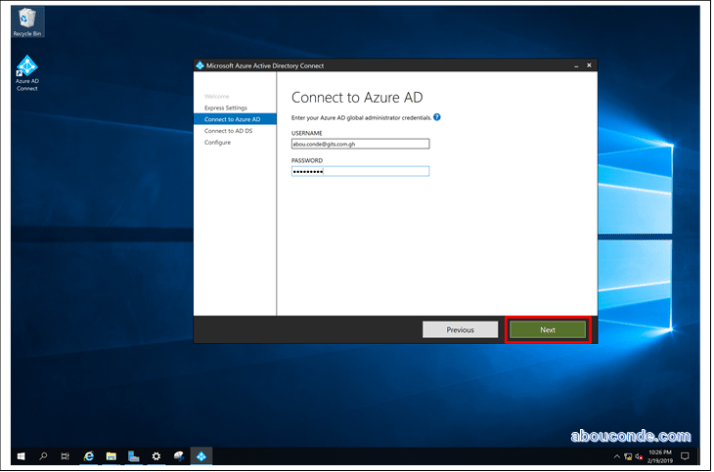The width and height of the screenshot is (714, 472).
Task: Click into the USERNAME text field
Action: tap(359, 143)
